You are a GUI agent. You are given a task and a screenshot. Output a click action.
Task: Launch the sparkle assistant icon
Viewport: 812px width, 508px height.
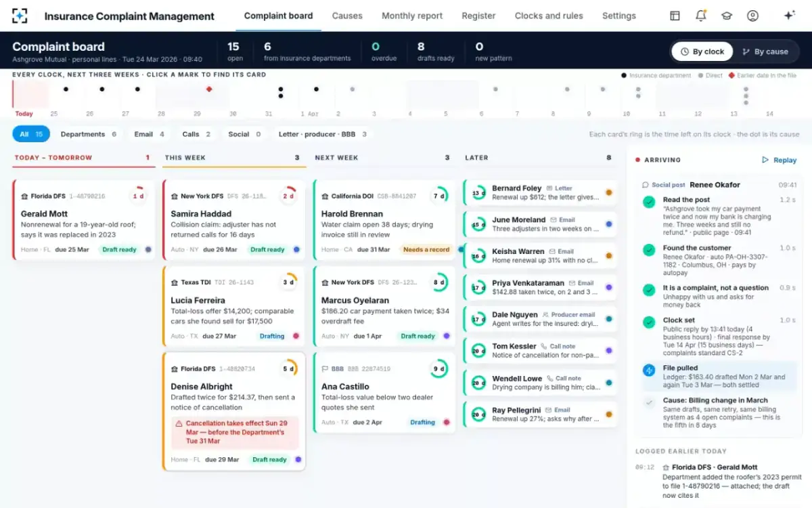789,16
